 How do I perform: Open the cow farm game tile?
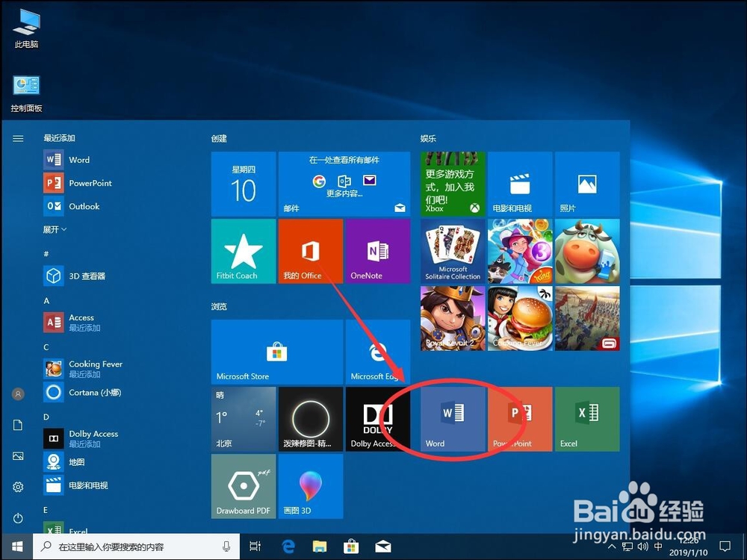587,252
